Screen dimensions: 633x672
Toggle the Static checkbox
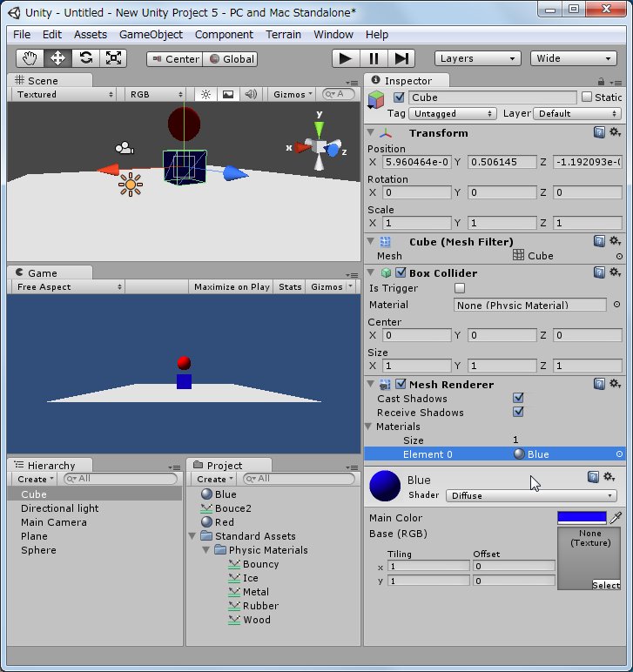pyautogui.click(x=586, y=97)
